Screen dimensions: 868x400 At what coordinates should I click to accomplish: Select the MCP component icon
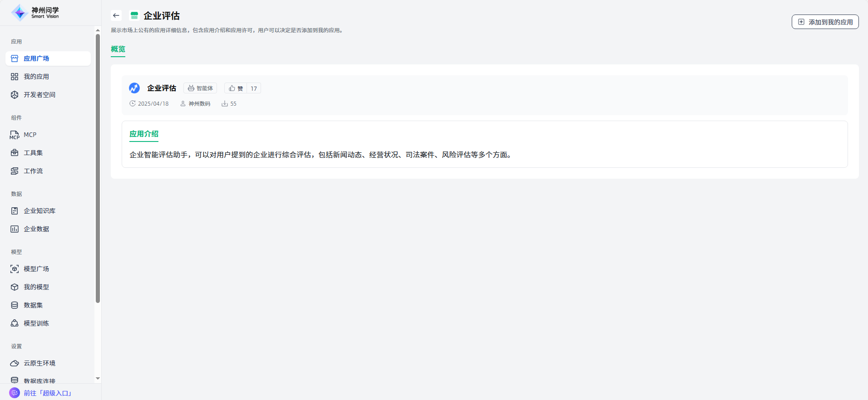15,135
